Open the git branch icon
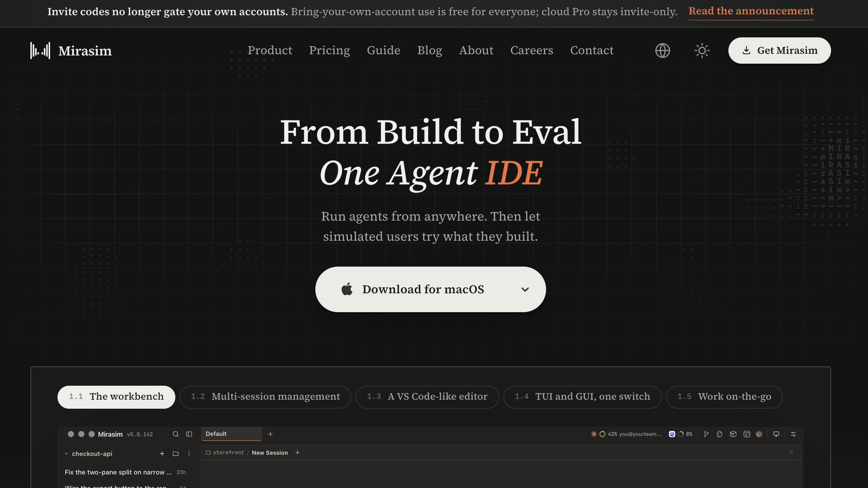 706,434
